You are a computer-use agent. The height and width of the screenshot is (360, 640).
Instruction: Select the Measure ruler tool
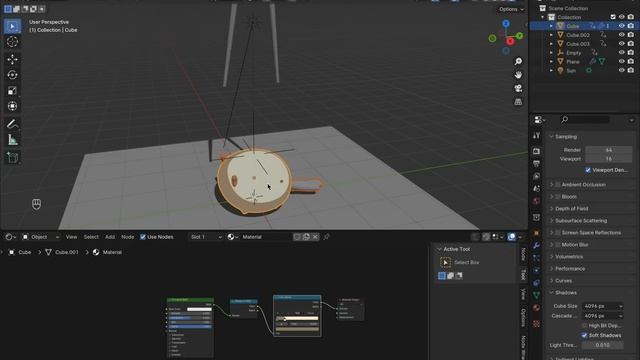coord(12,140)
